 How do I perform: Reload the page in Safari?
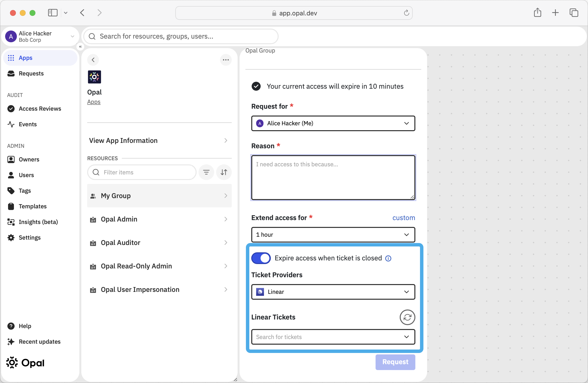[406, 13]
